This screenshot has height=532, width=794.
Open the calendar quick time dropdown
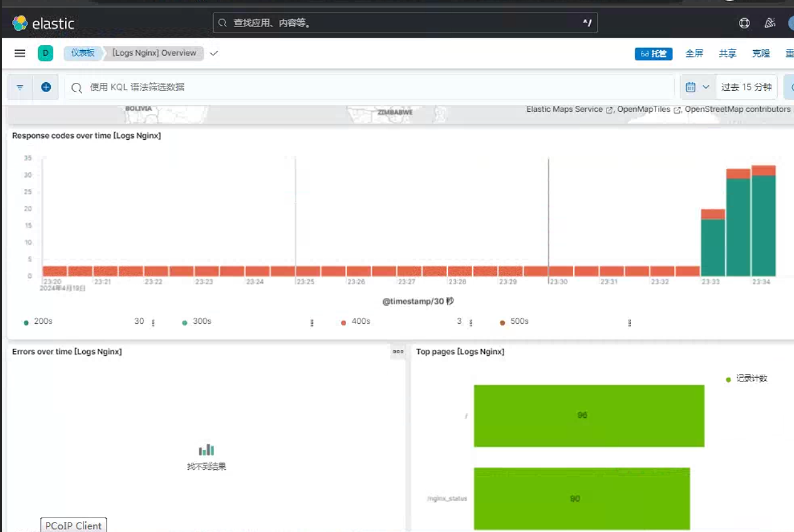(x=697, y=87)
